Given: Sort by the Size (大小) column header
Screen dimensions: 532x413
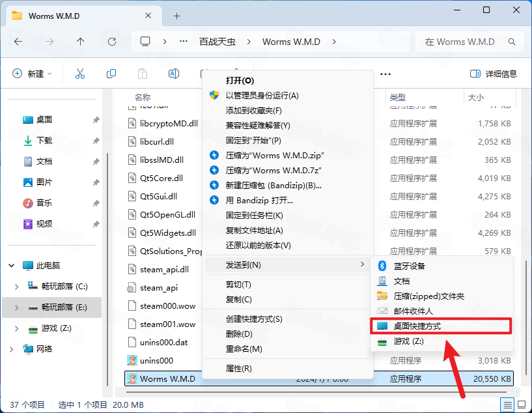Looking at the screenshot, I should (476, 98).
